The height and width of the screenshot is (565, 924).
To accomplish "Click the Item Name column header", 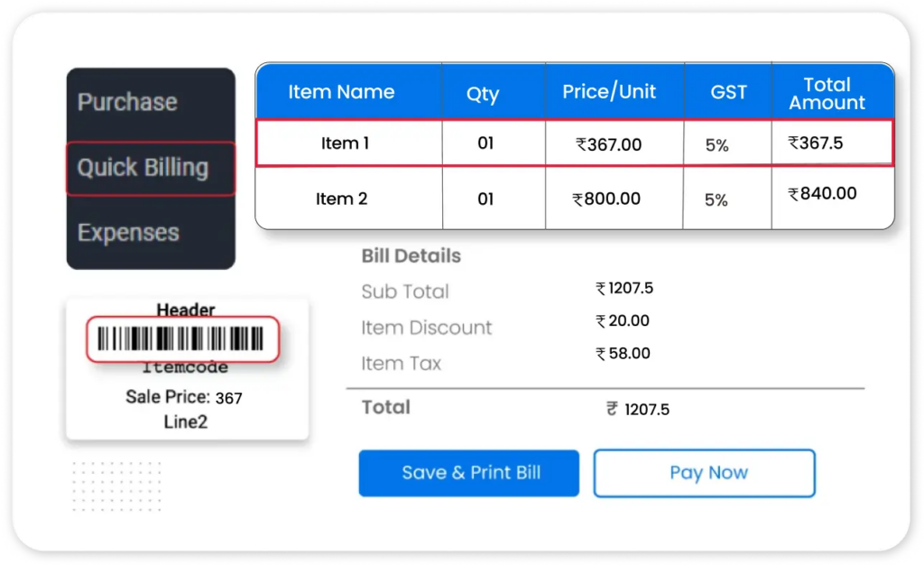I will pos(341,92).
